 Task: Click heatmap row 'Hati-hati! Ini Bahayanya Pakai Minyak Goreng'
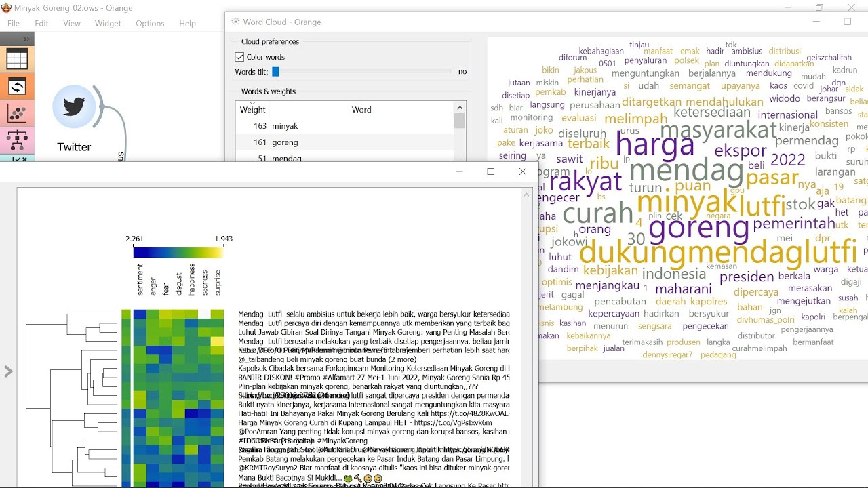(374, 413)
